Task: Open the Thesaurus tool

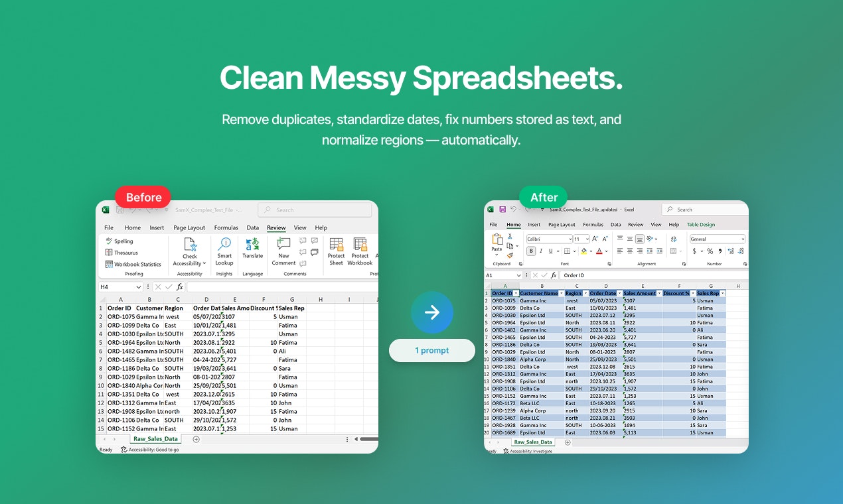Action: [x=127, y=253]
